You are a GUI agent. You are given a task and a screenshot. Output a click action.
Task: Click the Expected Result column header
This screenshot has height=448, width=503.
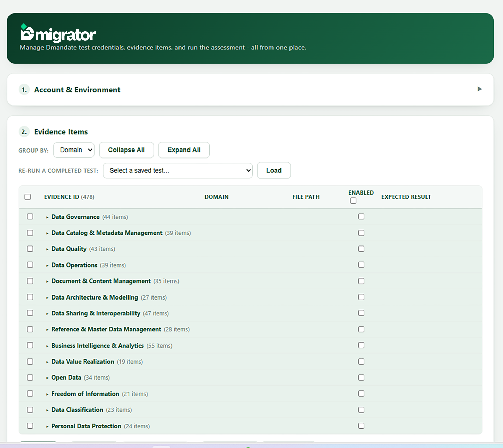(x=406, y=197)
